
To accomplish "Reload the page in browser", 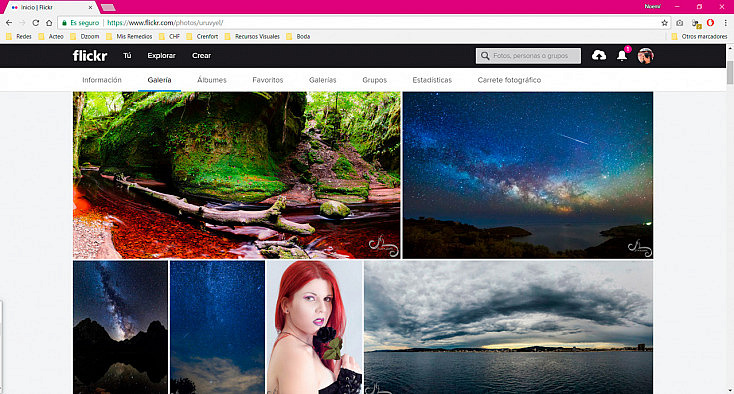I will (x=36, y=22).
